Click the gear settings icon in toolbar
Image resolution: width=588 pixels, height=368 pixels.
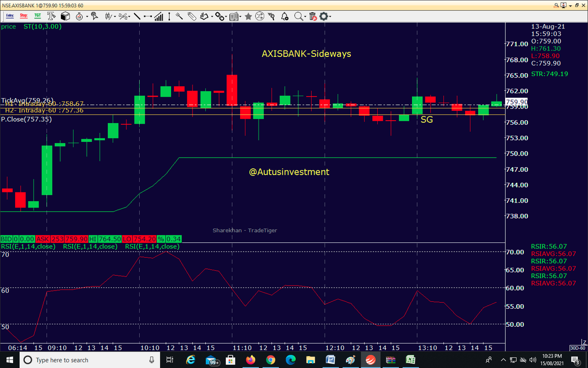[323, 16]
